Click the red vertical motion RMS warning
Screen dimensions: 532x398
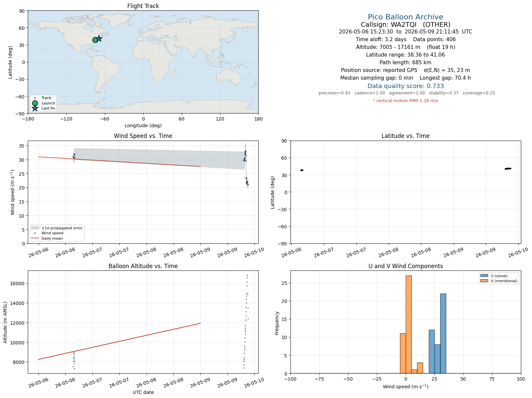point(405,101)
